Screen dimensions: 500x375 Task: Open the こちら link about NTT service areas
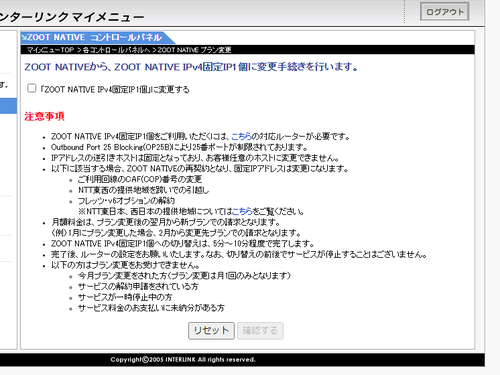click(242, 211)
